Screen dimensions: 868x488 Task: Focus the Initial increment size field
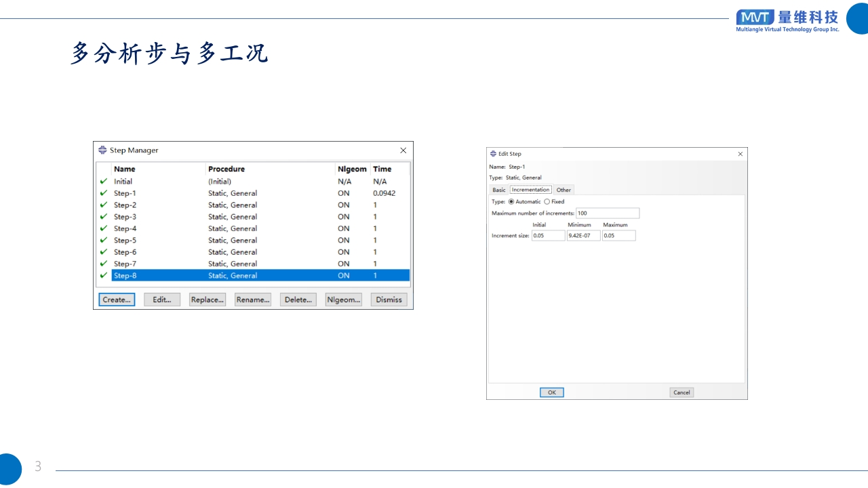coord(548,236)
